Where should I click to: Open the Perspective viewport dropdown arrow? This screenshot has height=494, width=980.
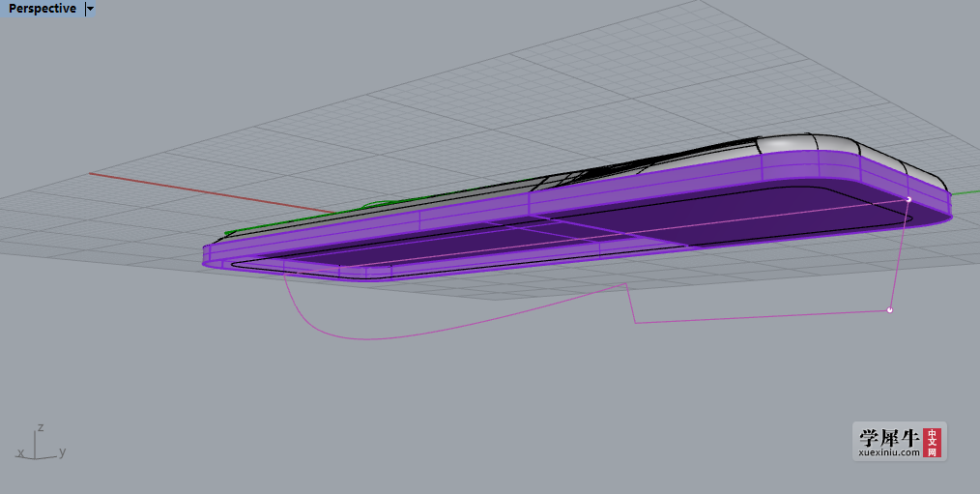click(90, 9)
